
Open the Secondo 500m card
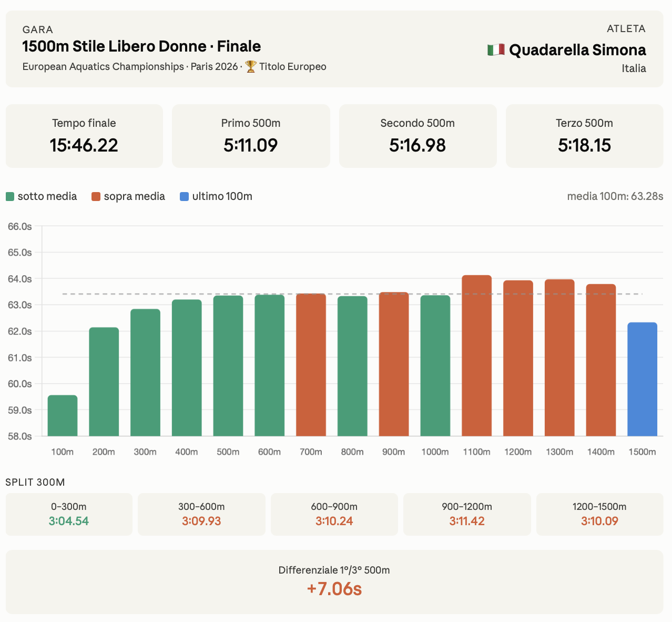tap(418, 136)
